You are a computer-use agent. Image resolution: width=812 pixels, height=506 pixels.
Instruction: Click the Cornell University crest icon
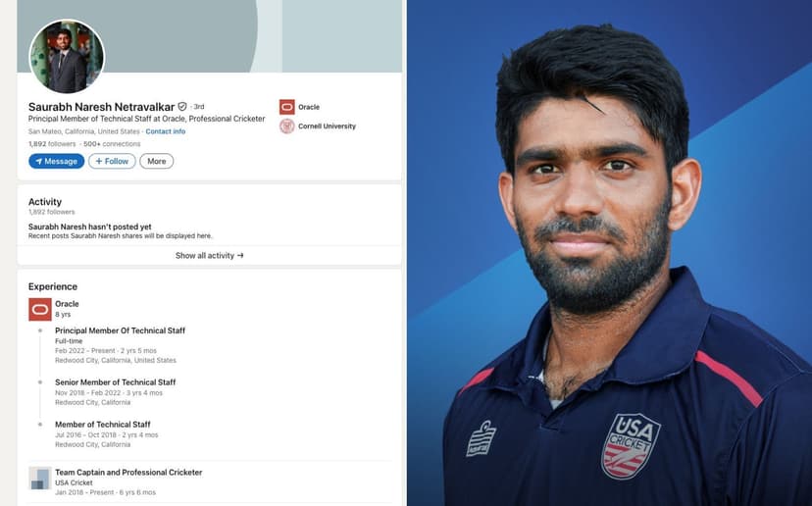(287, 126)
